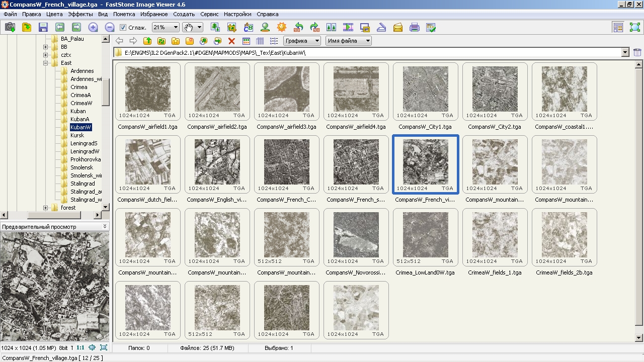Toggle the full screen view icon

[x=635, y=28]
